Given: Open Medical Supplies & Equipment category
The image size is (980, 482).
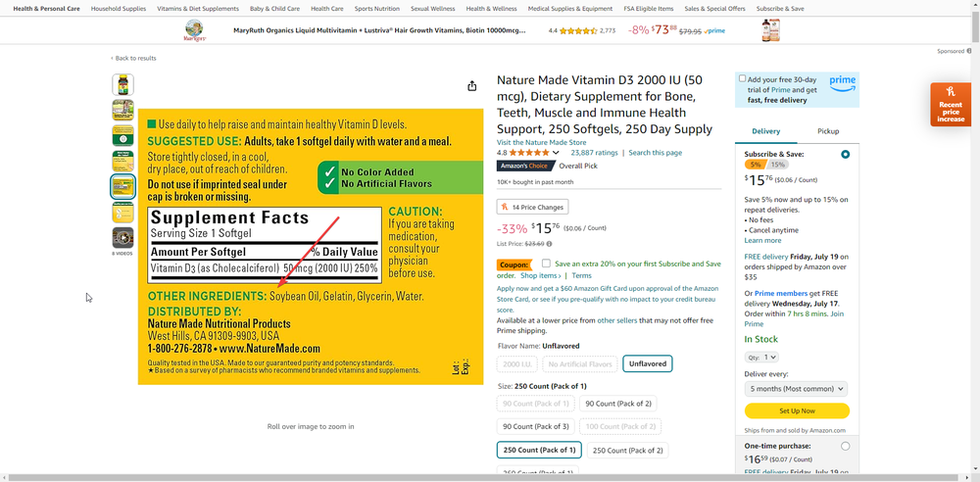Looking at the screenshot, I should tap(570, 9).
